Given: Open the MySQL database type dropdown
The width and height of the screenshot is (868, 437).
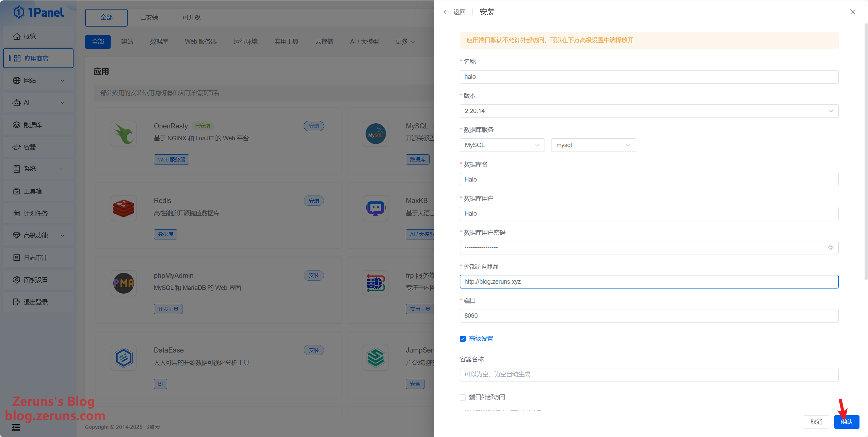Looking at the screenshot, I should (502, 145).
